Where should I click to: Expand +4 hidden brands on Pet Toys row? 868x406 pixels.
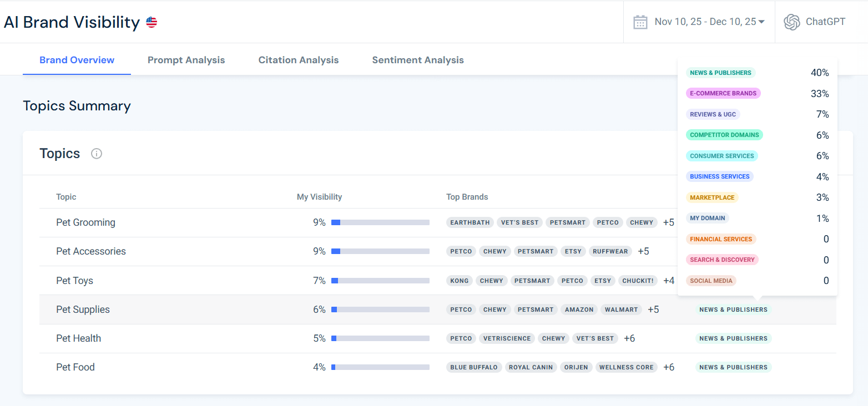(x=669, y=280)
